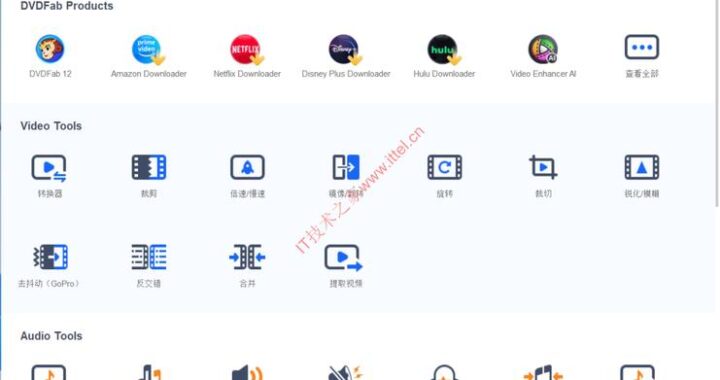
Task: Launch the GoPro deshake tool
Action: [51, 257]
